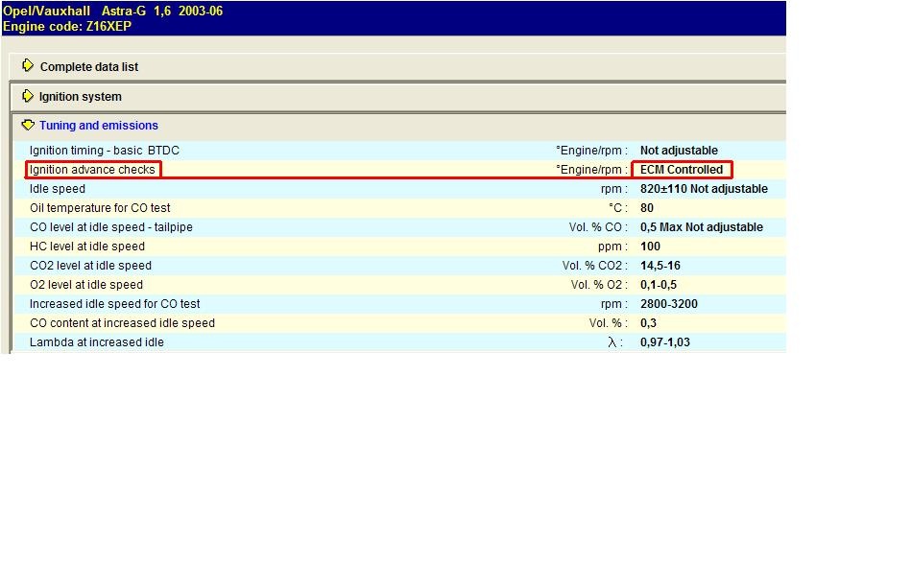This screenshot has height=588, width=912.
Task: Select 'Oil temperature for CO test' label
Action: click(x=100, y=208)
